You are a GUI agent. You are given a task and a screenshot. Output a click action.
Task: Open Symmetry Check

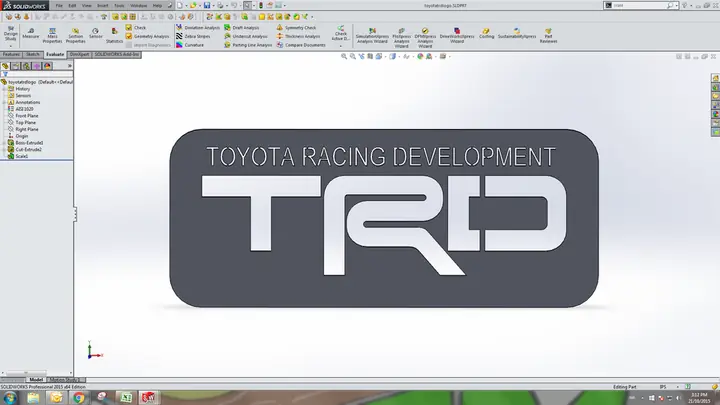[296, 28]
